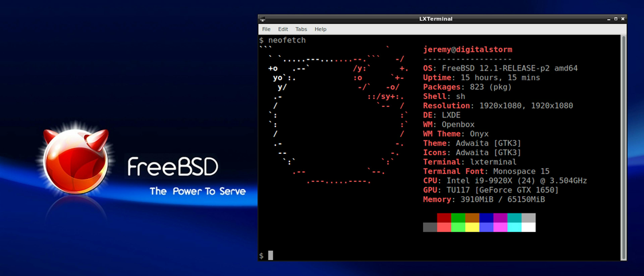644x276 pixels.
Task: Minimize the LXTerminal window
Action: pyautogui.click(x=609, y=19)
